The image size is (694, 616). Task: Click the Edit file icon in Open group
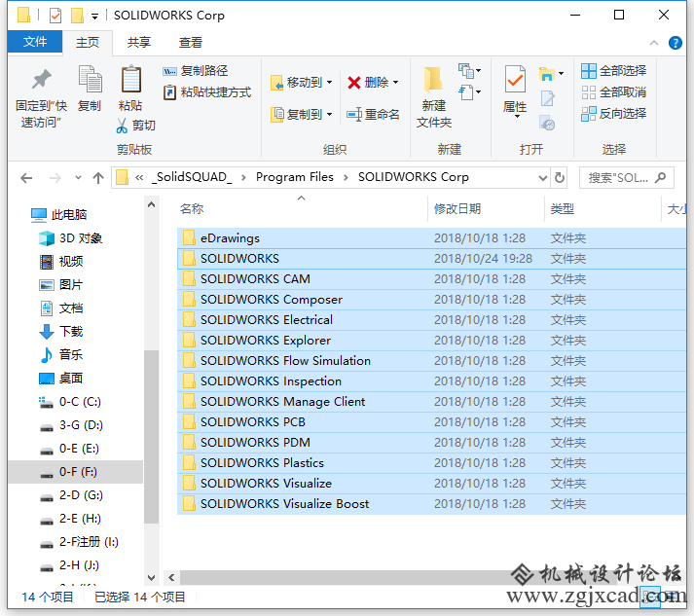click(x=547, y=98)
